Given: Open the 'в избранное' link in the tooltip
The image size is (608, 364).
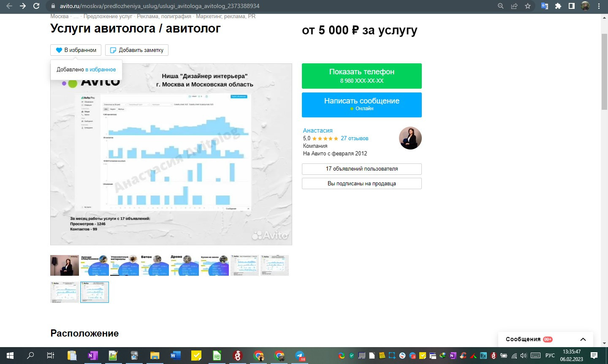Looking at the screenshot, I should pyautogui.click(x=100, y=70).
